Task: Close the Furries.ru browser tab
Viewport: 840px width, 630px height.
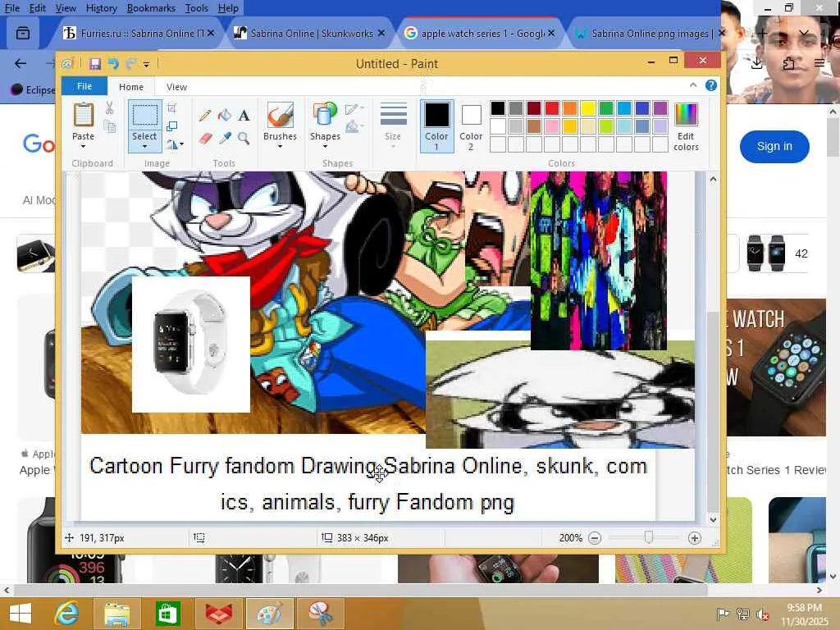Action: tap(211, 33)
